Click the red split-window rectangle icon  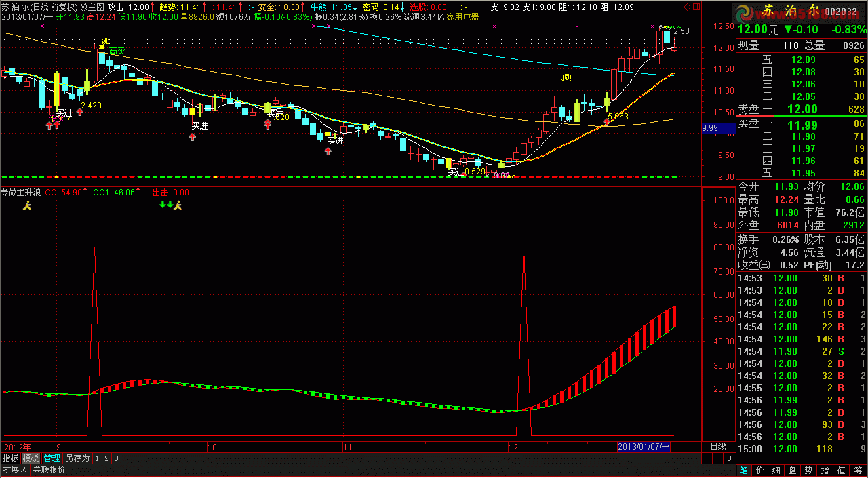click(696, 6)
